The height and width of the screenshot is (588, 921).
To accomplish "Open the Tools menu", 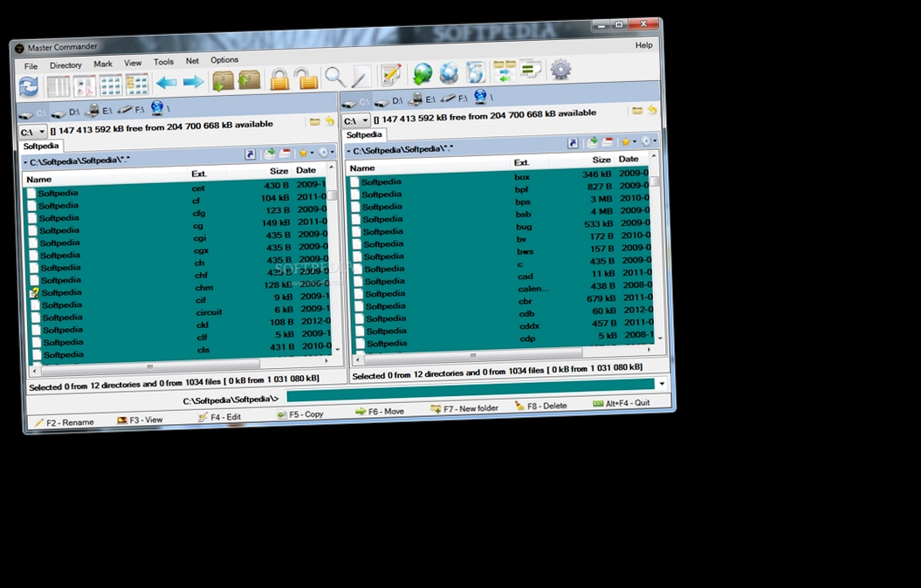I will point(163,62).
